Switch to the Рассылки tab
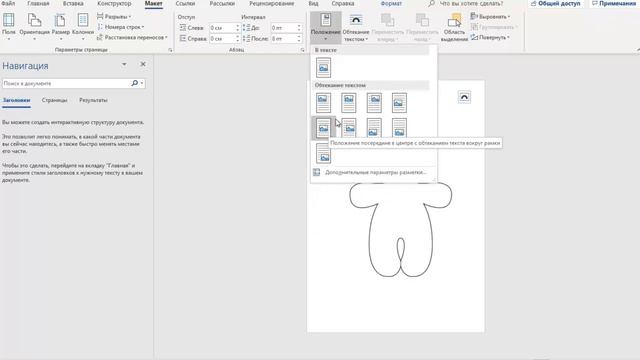 [222, 3]
